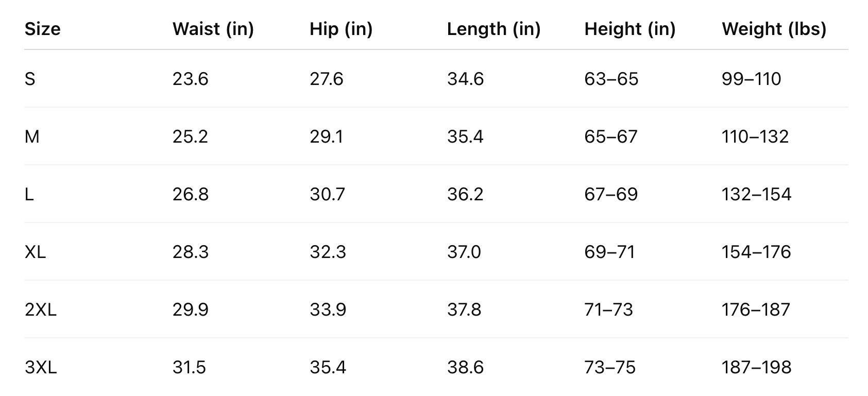Select the Height (in) column header
This screenshot has width=868, height=396.
coord(629,29)
